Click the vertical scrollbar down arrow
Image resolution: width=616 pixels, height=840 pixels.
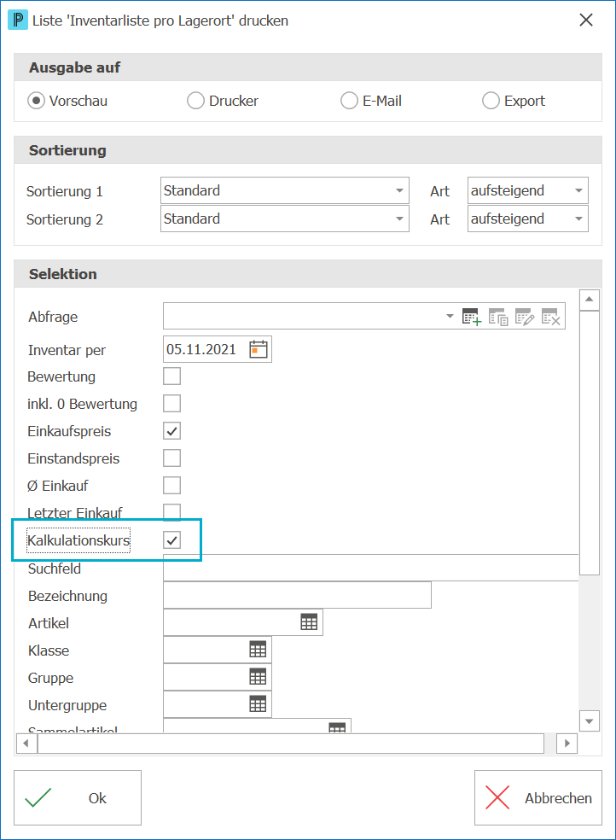coord(590,721)
